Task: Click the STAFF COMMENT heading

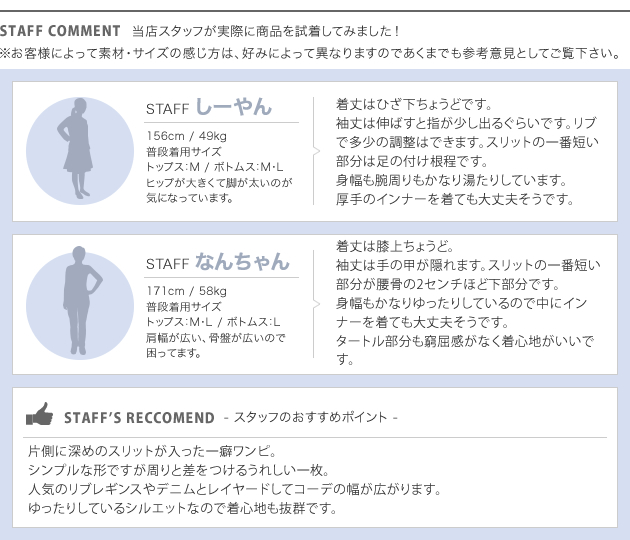Action: (x=60, y=31)
